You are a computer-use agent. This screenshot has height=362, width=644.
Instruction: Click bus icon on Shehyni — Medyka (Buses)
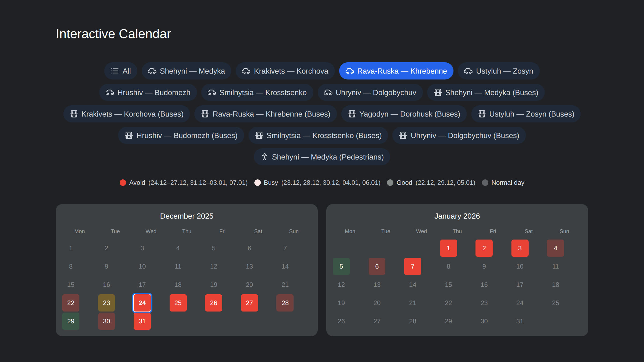[438, 92]
